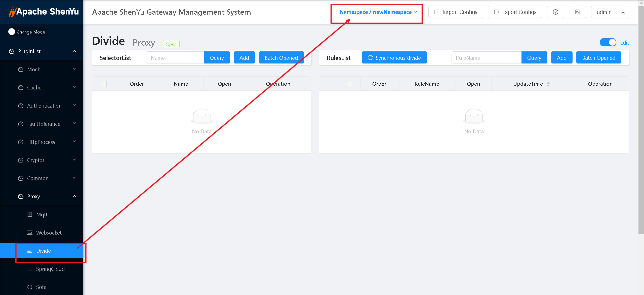Click the Import Configs button
Viewport: 644px width, 295px height.
pos(456,12)
